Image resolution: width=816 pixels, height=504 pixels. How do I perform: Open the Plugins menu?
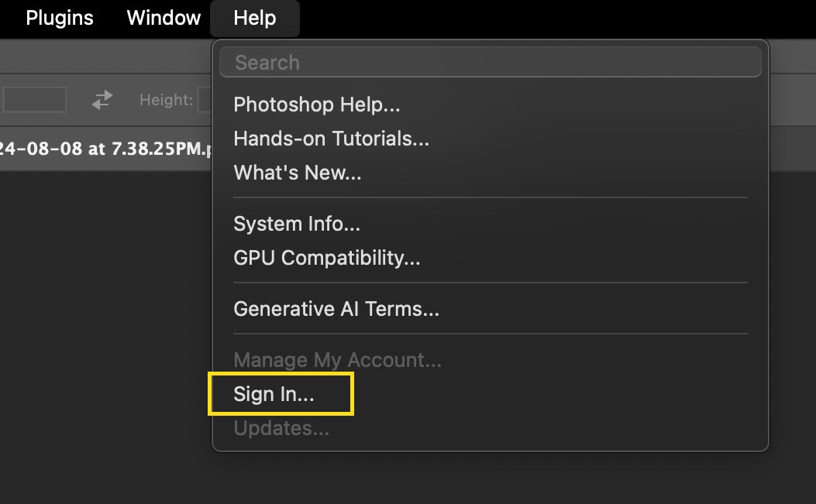click(x=60, y=18)
